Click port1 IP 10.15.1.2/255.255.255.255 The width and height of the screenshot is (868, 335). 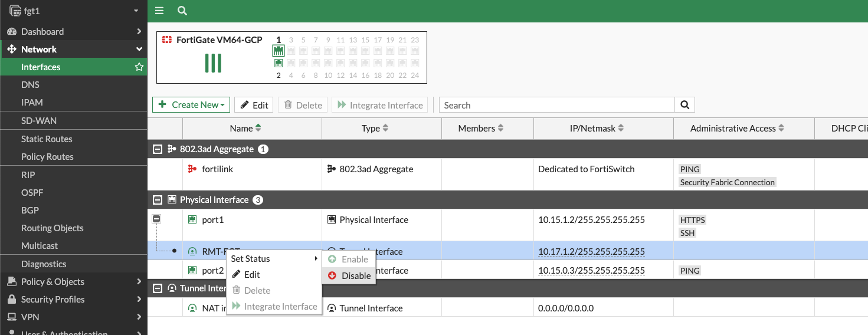coord(591,219)
